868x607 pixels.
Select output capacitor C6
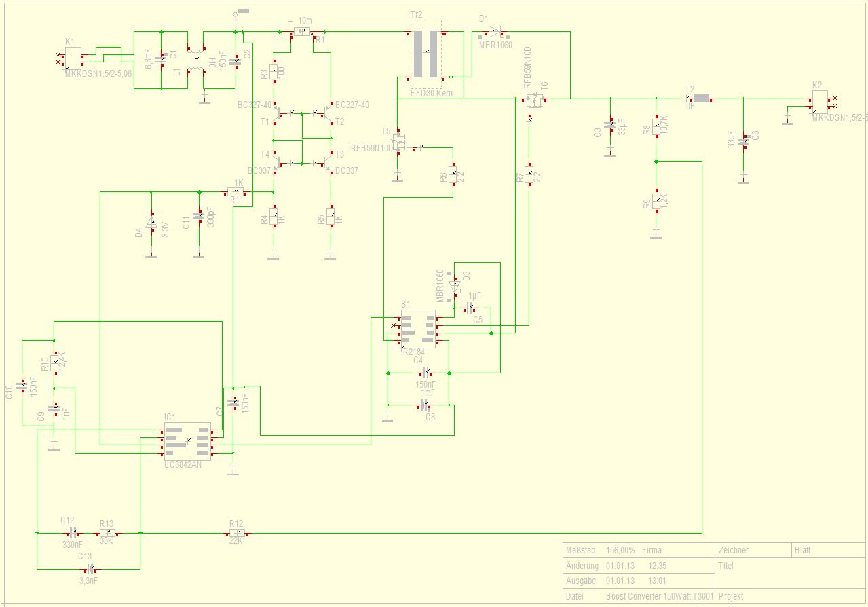743,142
